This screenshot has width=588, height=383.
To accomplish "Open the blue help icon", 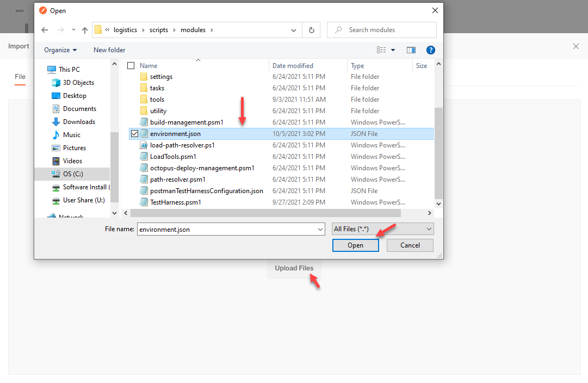I will [x=430, y=50].
